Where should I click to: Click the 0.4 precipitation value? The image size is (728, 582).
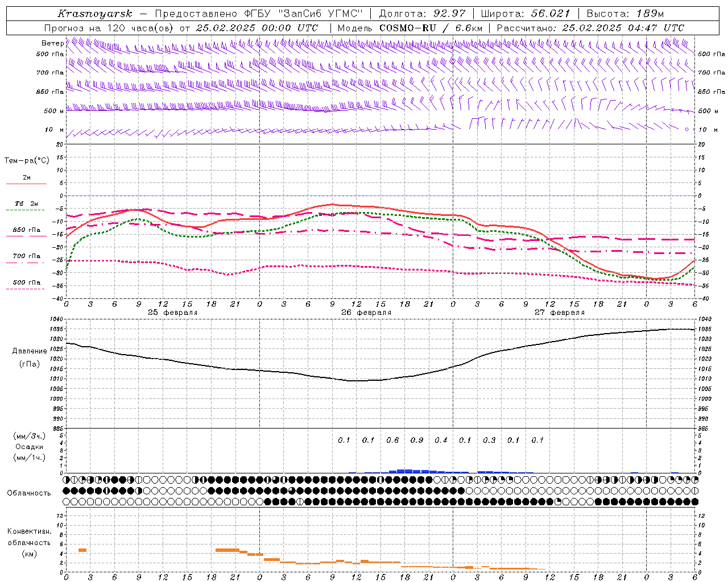coord(441,440)
